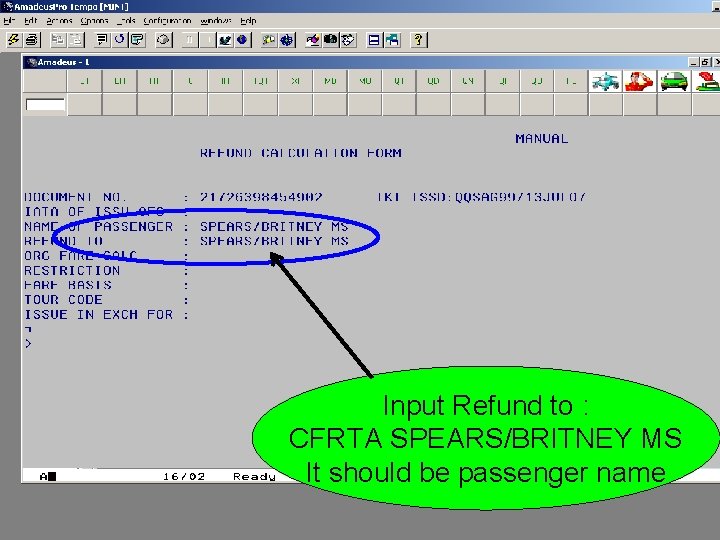Click the speech note icon left of refresh arrow
The image size is (720, 540).
point(101,40)
